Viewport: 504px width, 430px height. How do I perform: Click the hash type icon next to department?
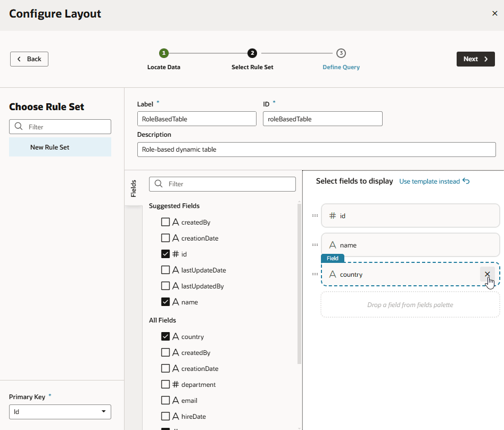point(176,384)
